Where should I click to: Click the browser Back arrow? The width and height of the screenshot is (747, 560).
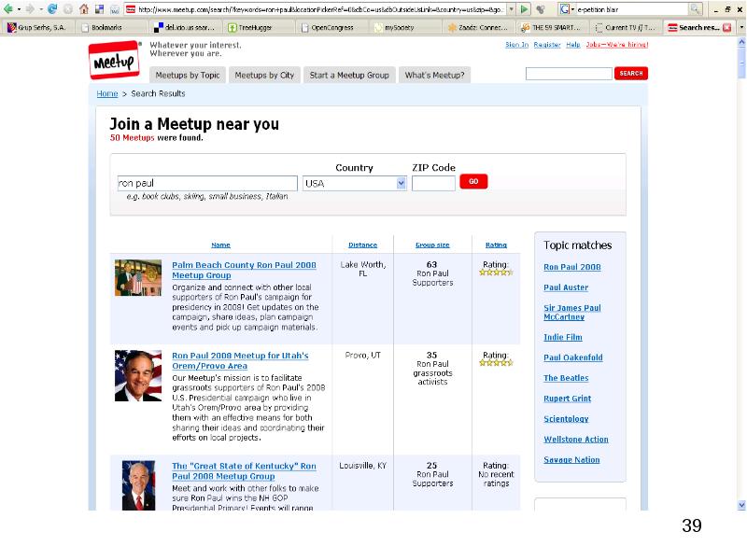click(8, 8)
